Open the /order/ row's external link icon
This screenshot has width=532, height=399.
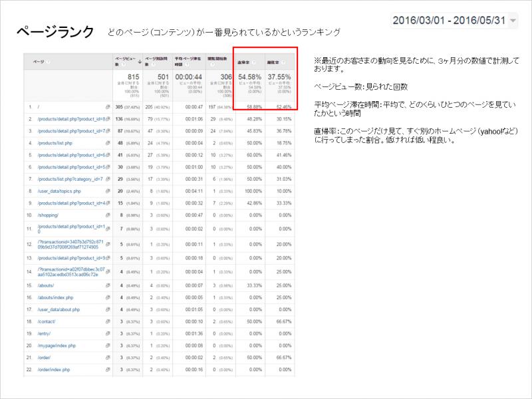click(x=108, y=358)
